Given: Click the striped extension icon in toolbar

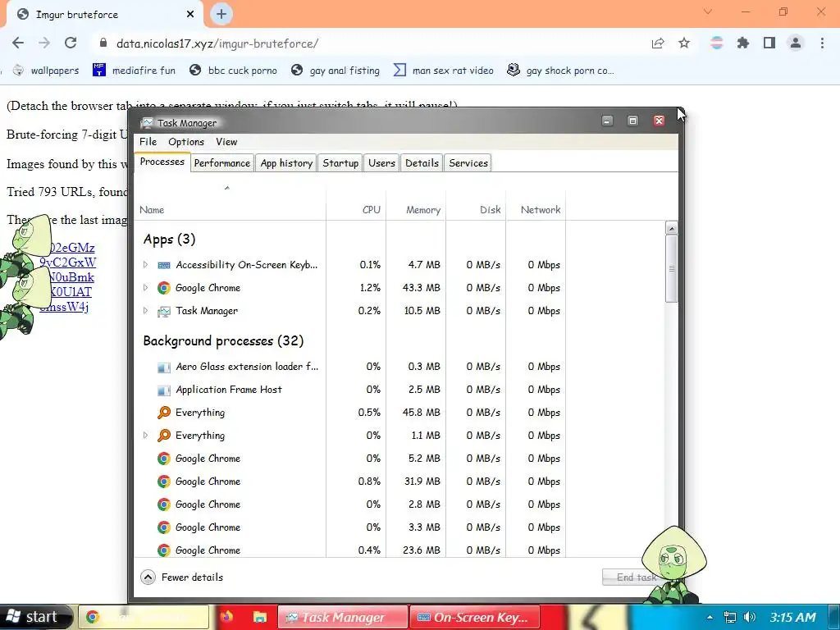Looking at the screenshot, I should pos(717,43).
